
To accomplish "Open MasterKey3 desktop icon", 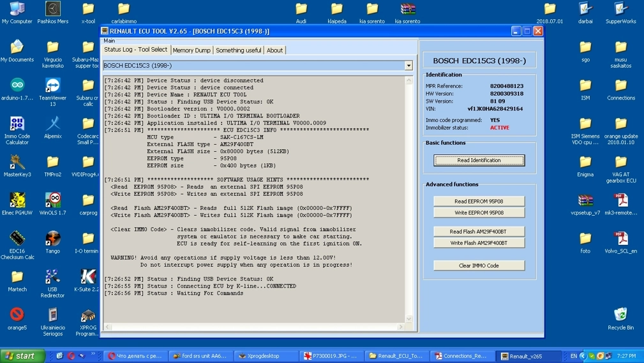I will 17,165.
